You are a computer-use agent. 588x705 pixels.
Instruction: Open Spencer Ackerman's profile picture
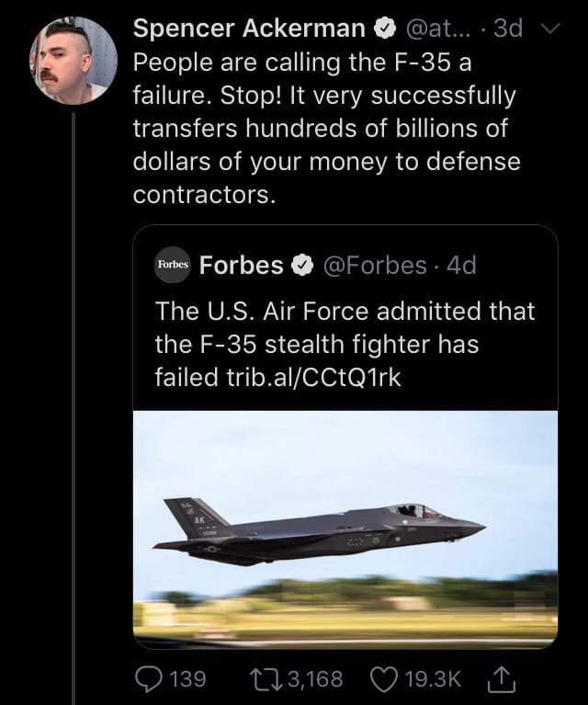(x=73, y=61)
